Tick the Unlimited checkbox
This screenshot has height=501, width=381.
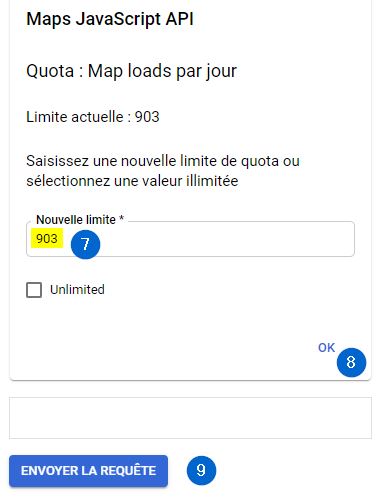click(x=34, y=290)
